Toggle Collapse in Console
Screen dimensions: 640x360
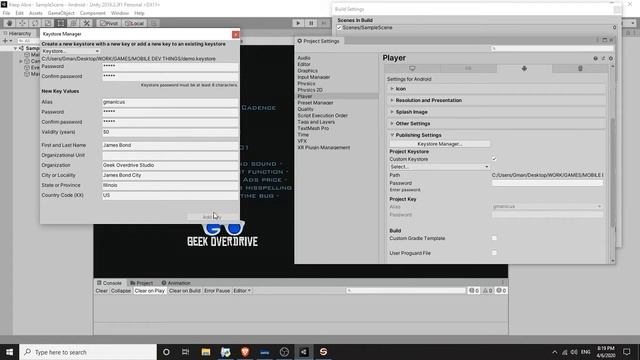121,291
